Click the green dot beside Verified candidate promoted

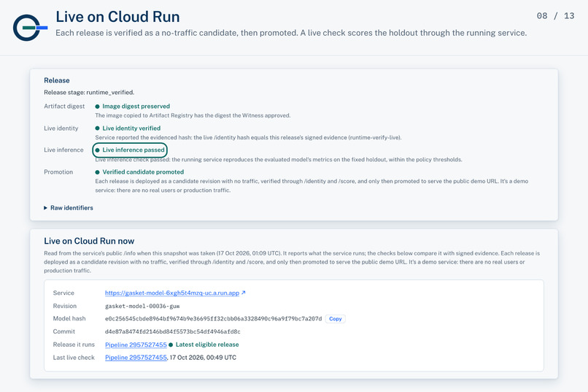click(x=98, y=172)
